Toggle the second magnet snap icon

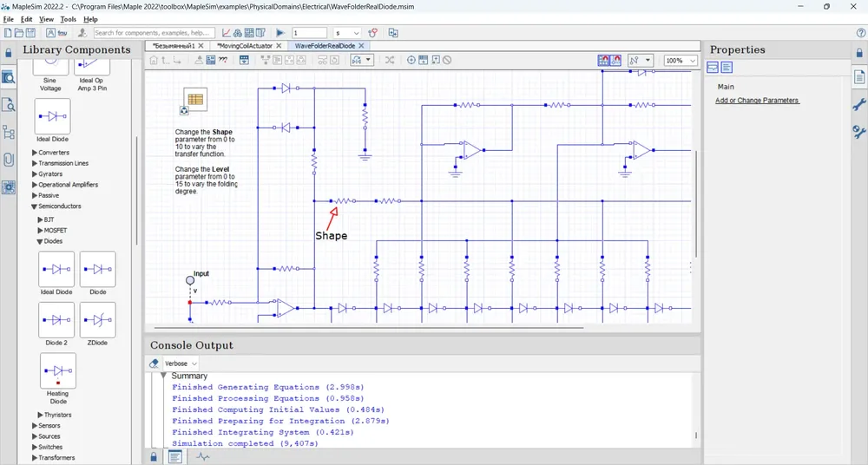point(615,61)
